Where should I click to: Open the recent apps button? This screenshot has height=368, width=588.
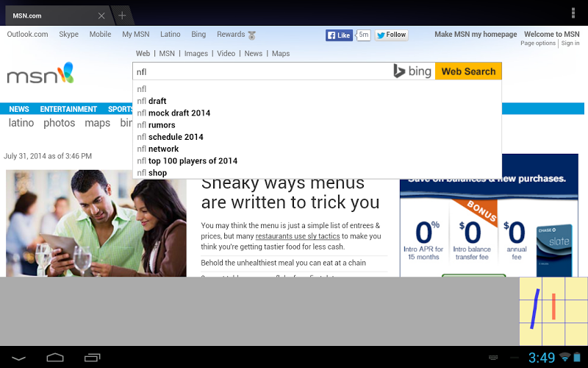tap(93, 358)
